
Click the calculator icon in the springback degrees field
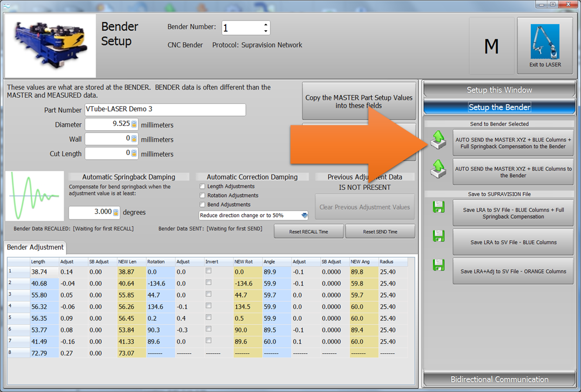coord(116,212)
